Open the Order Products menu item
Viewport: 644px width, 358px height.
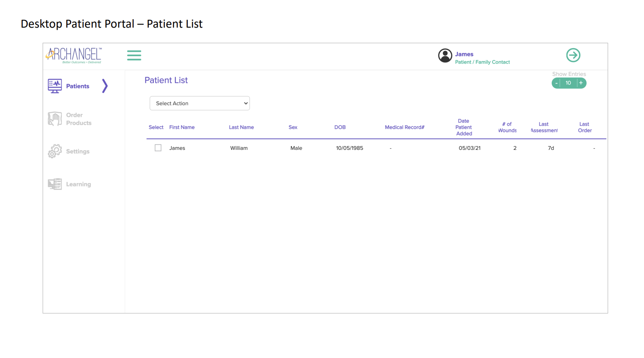pyautogui.click(x=79, y=119)
